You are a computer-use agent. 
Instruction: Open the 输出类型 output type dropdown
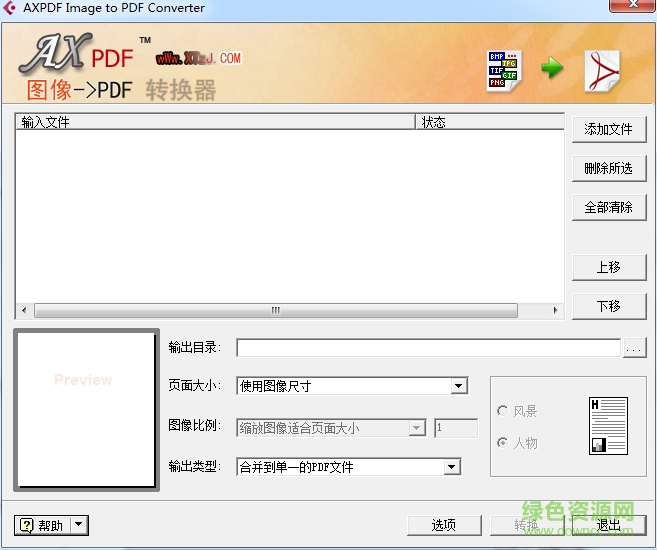[x=451, y=467]
